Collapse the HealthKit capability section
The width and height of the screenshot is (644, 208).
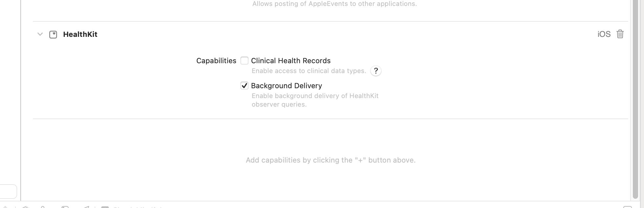pyautogui.click(x=40, y=34)
